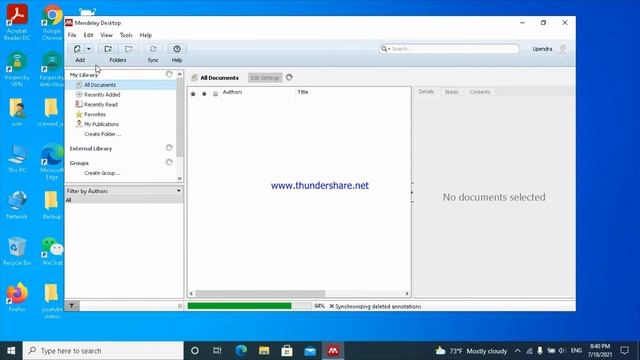Screen dimensions: 640x360
Task: Click the Groups sync spinner icon
Action: click(169, 162)
